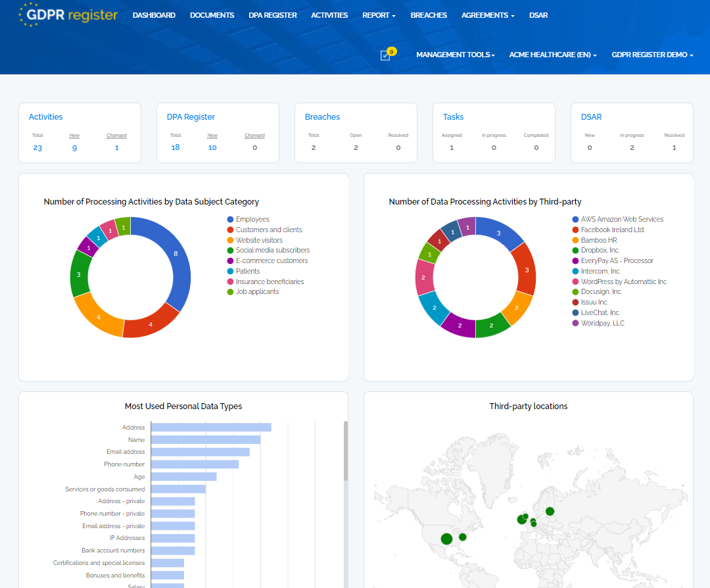The height and width of the screenshot is (588, 710).
Task: Click the green map marker on US East Coast
Action: tap(462, 537)
